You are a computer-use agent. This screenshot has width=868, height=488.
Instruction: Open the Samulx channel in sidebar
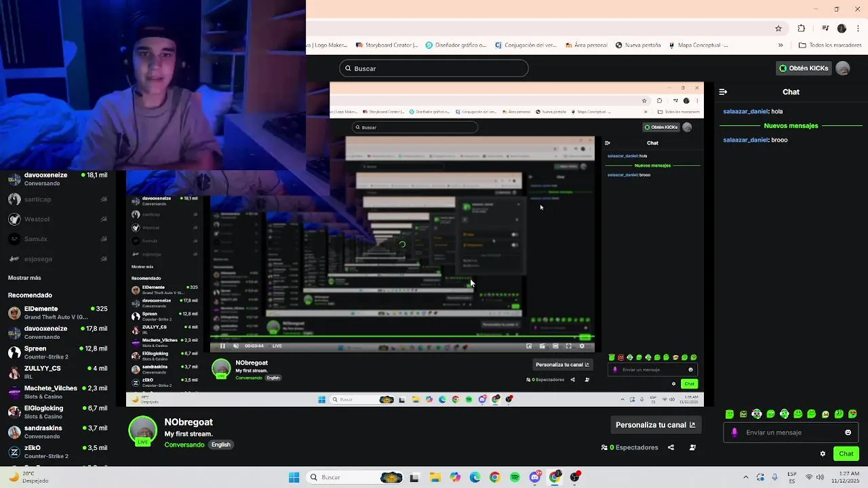58,239
